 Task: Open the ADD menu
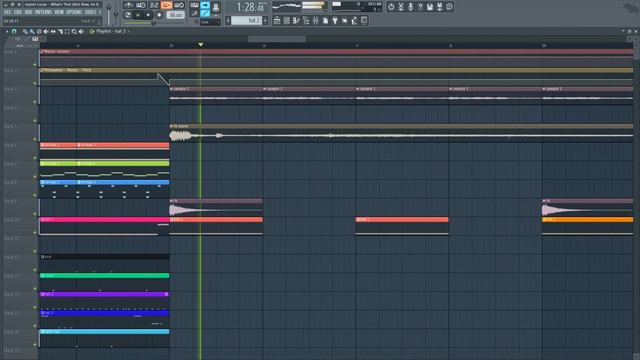click(x=28, y=12)
